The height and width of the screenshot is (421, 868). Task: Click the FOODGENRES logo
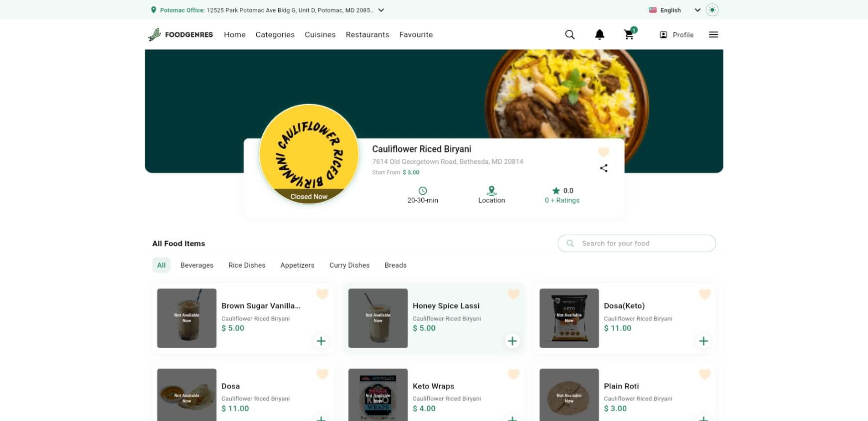pos(180,34)
